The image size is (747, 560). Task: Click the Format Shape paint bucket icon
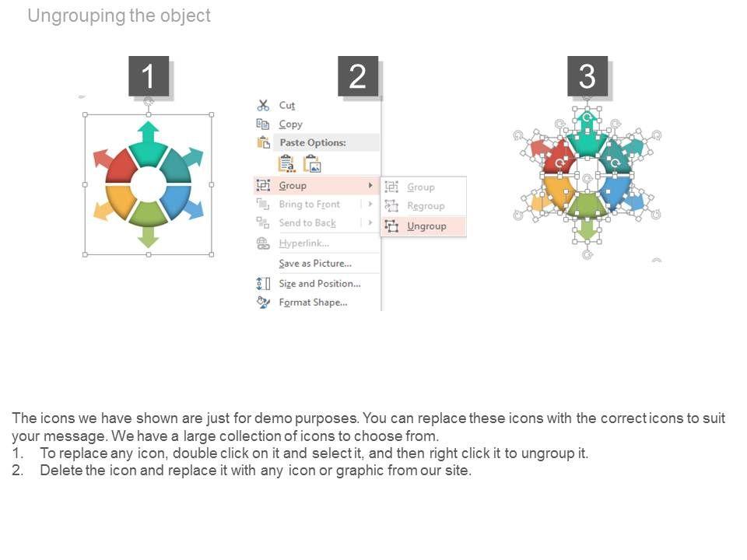[263, 302]
